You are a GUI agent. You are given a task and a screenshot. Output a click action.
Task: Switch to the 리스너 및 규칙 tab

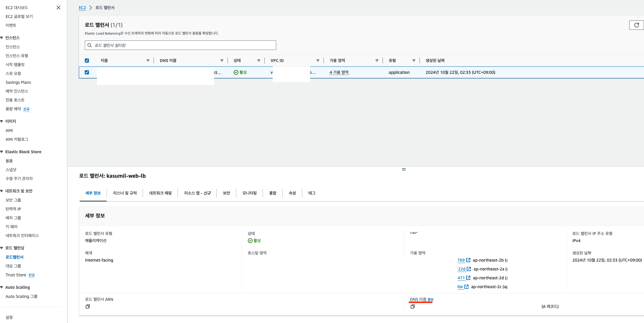coord(125,193)
